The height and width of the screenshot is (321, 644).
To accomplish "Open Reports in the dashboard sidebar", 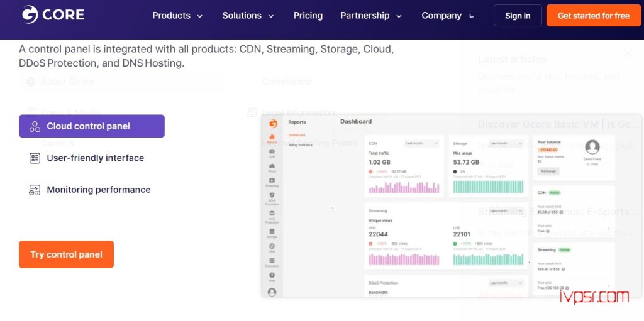I will pos(272,138).
